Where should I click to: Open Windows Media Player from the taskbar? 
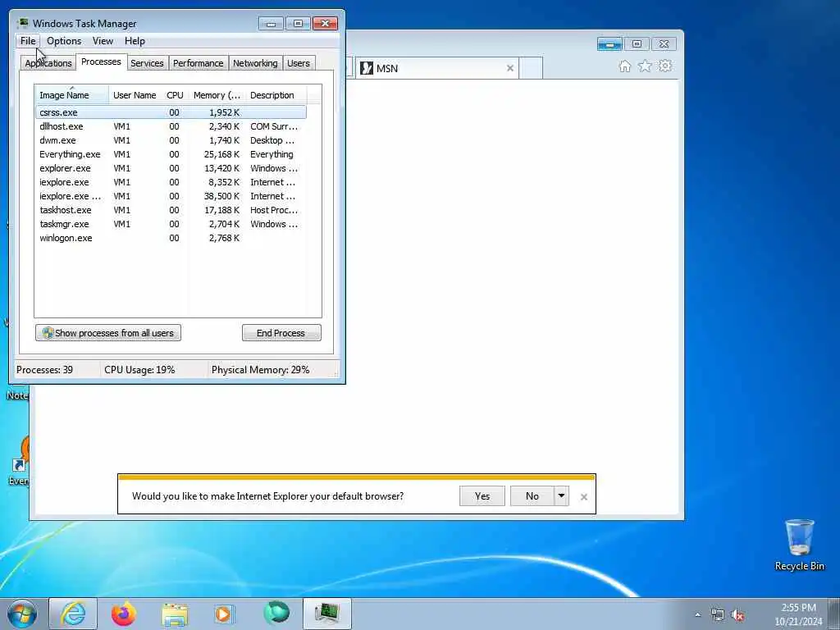tap(223, 614)
